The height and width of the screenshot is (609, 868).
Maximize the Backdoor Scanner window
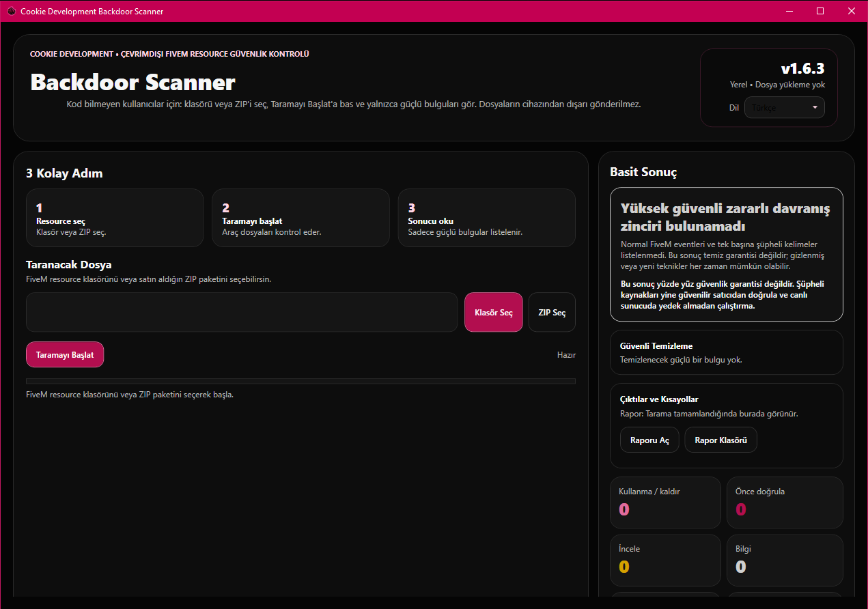[820, 11]
